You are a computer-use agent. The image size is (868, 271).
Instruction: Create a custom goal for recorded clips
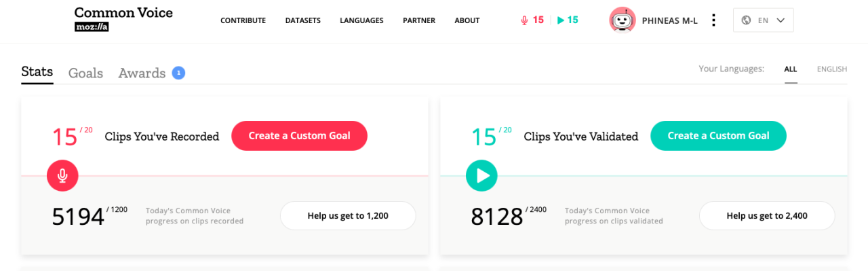click(x=299, y=136)
